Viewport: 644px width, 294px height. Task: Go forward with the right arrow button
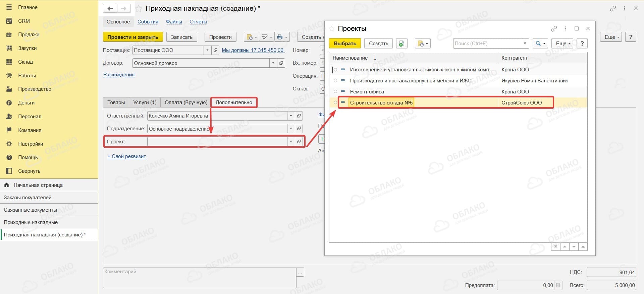point(124,8)
